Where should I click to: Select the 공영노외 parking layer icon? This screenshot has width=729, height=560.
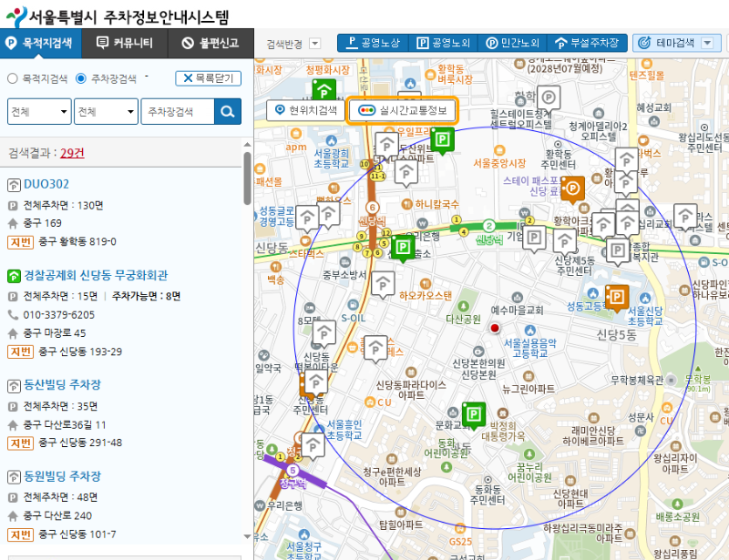423,41
